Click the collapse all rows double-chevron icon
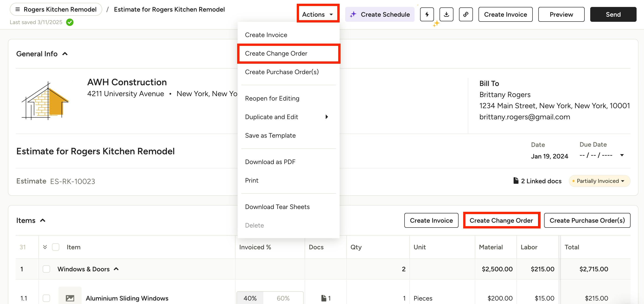 pos(45,247)
